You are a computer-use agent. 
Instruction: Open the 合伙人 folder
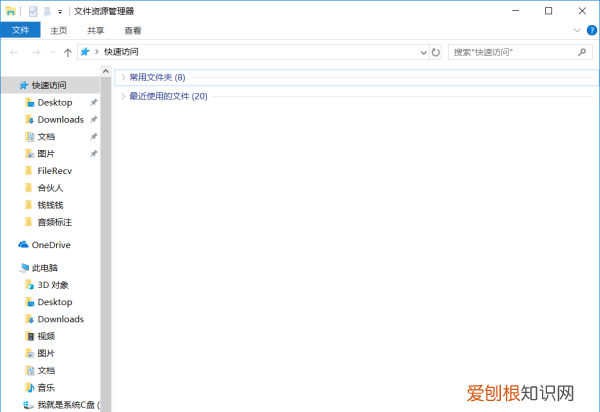click(x=51, y=188)
